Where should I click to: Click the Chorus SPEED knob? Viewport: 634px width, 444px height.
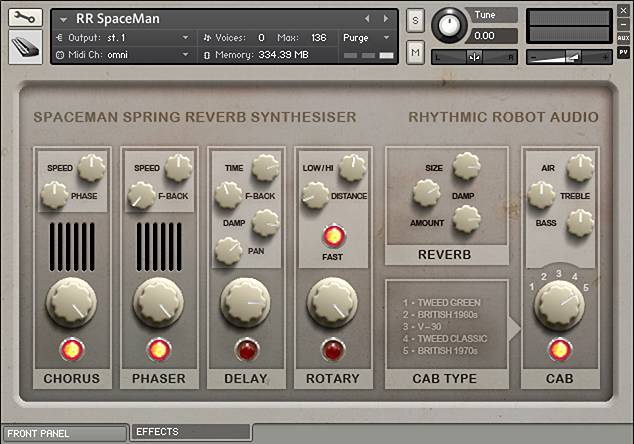91,168
